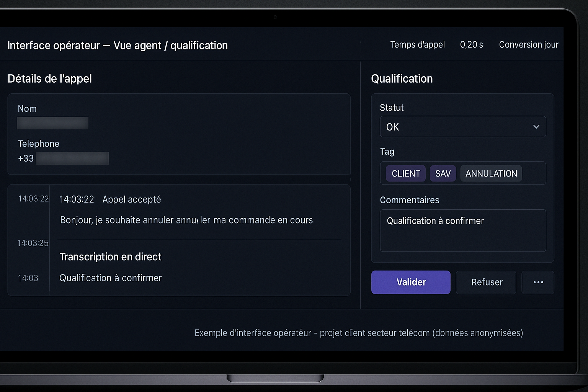Viewport: 588px width, 392px height.
Task: Select the Temps d'appel header item
Action: [x=417, y=45]
